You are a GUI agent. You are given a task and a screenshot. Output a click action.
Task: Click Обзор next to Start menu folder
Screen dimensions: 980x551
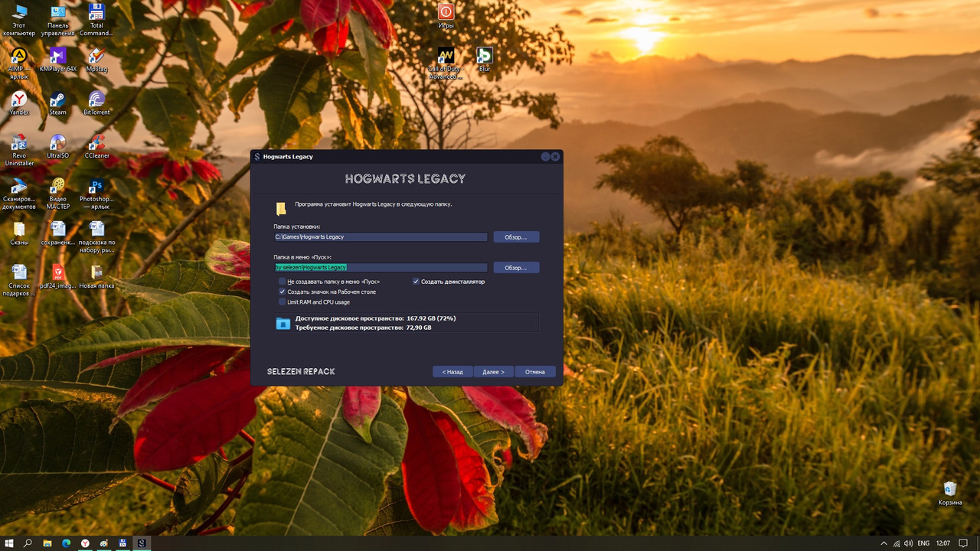click(516, 268)
